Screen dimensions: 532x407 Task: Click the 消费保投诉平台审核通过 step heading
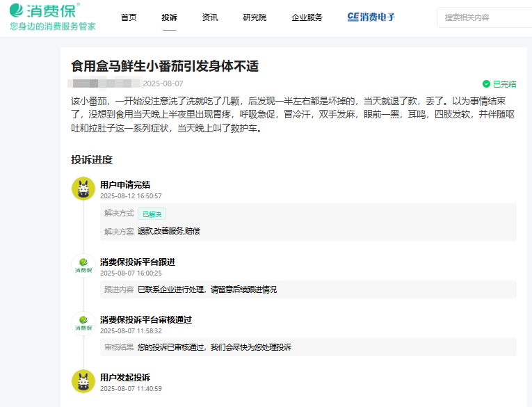[146, 320]
